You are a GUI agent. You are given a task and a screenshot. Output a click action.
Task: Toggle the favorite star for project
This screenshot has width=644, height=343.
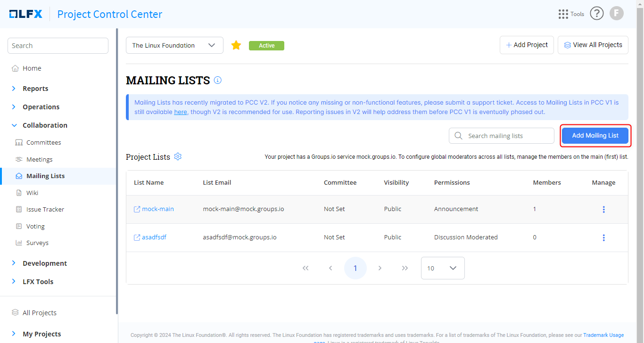point(236,45)
